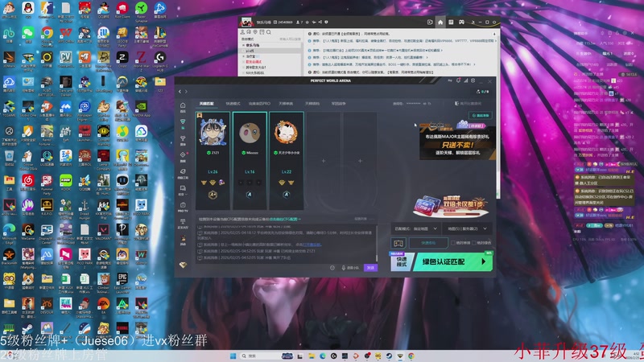Tick the second checkbox right of quick button
This screenshot has width=644, height=362.
click(473, 243)
